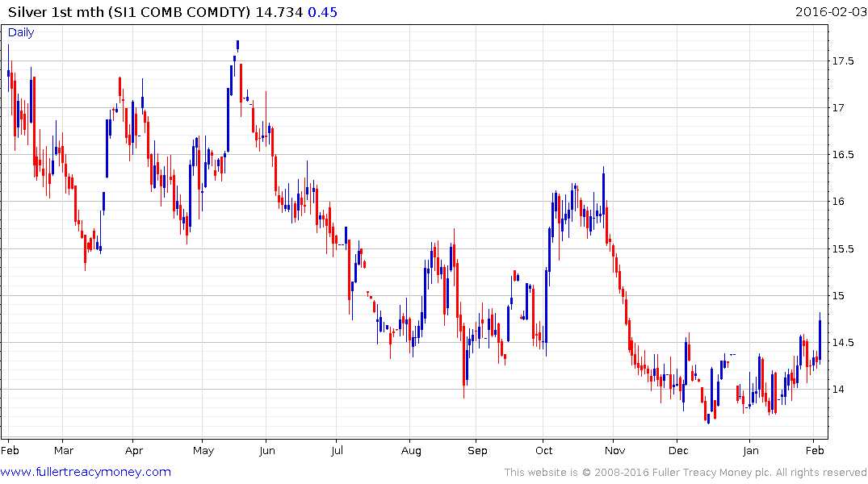Select the last price value 14.734
Image resolution: width=868 pixels, height=484 pixels.
coord(279,12)
